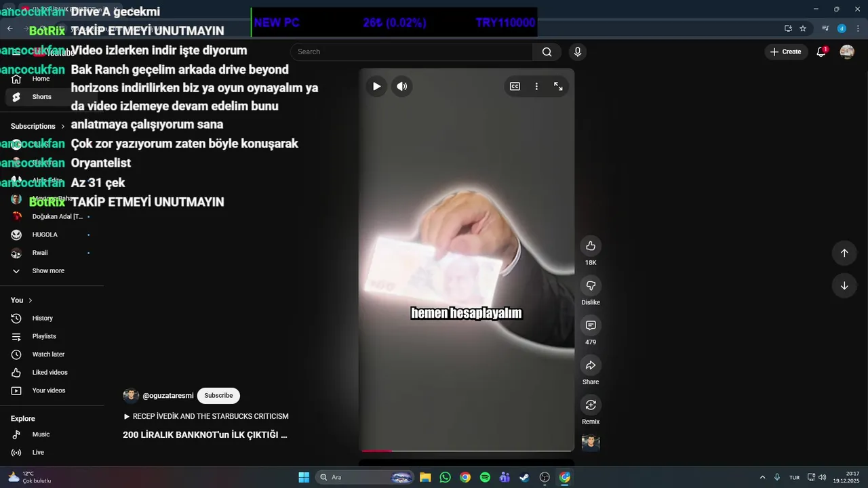Show more subscriptions
The width and height of the screenshot is (868, 488).
53,271
